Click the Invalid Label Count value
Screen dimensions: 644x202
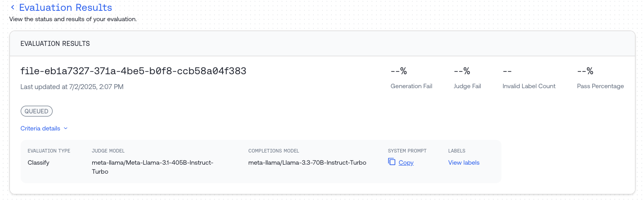coord(507,71)
